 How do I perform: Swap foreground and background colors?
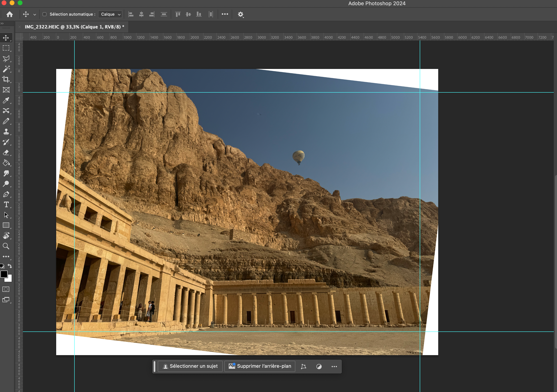pos(10,266)
